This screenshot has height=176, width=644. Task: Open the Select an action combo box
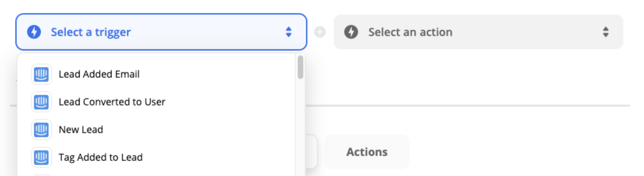coord(478,32)
